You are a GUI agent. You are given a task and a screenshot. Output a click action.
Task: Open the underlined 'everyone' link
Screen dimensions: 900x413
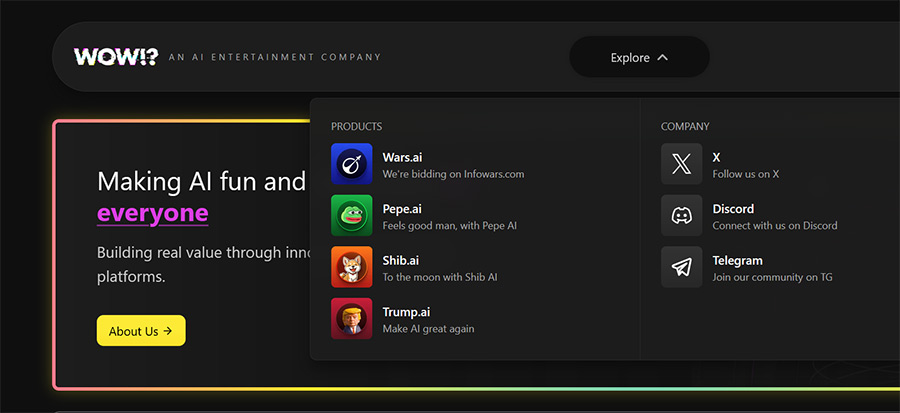pyautogui.click(x=153, y=213)
